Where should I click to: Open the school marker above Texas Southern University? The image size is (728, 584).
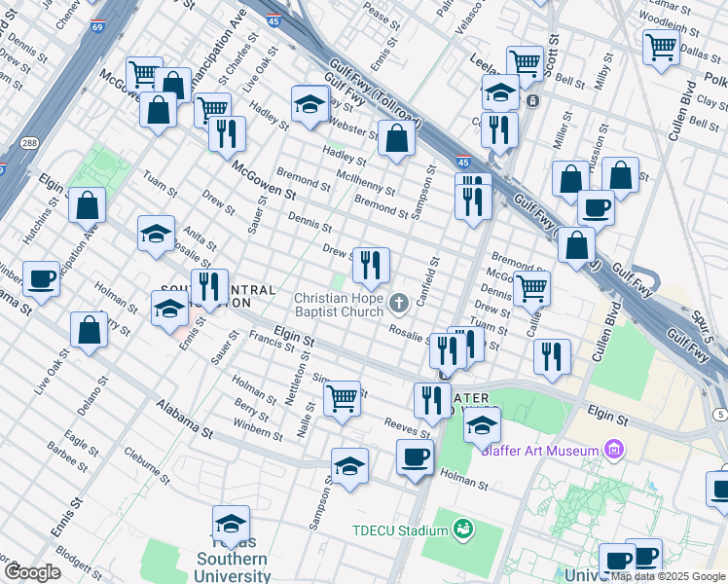click(x=231, y=524)
